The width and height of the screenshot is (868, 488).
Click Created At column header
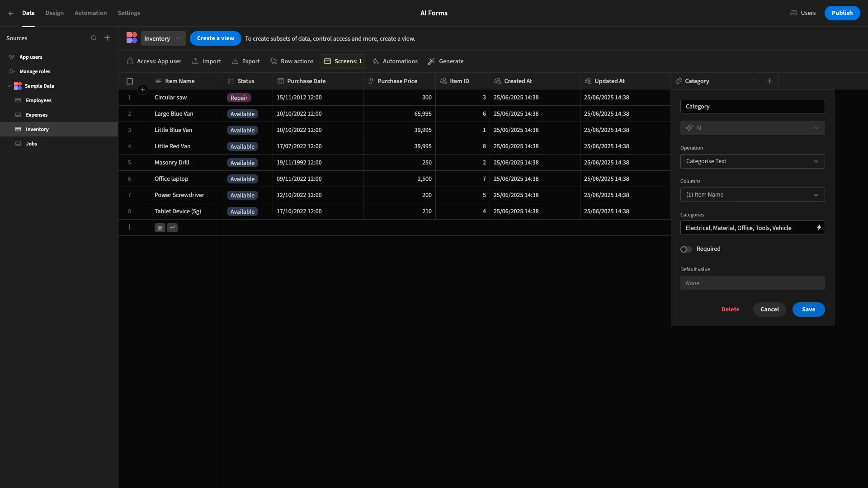[x=535, y=81]
